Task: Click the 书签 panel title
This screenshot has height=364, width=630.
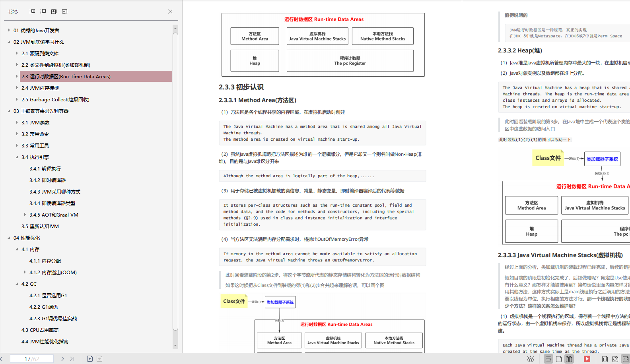Action: 13,12
